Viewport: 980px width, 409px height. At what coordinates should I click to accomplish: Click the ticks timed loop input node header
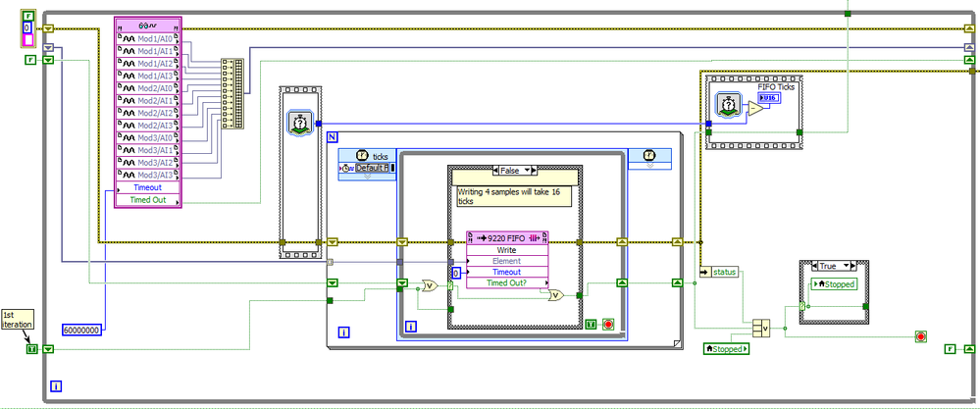(367, 156)
